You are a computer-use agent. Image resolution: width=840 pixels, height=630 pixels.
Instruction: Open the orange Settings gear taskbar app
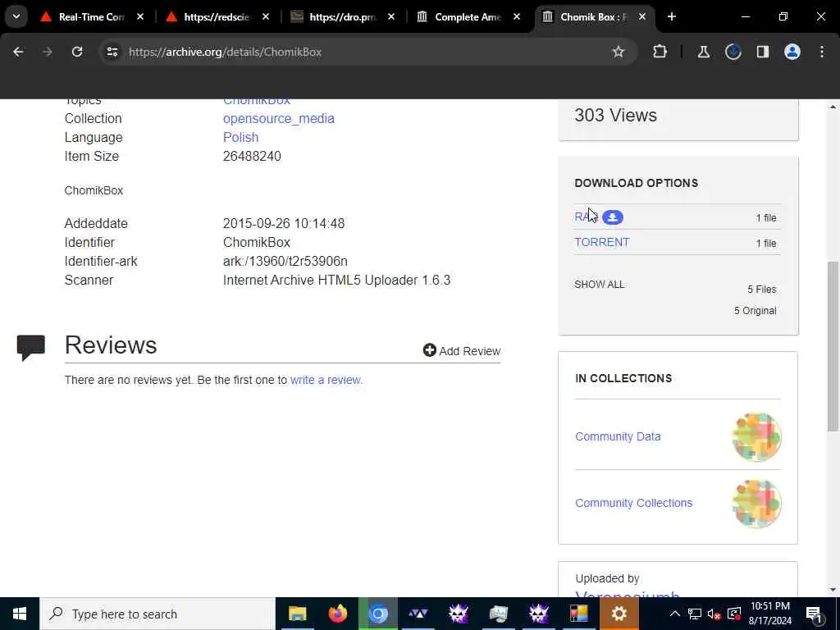619,614
